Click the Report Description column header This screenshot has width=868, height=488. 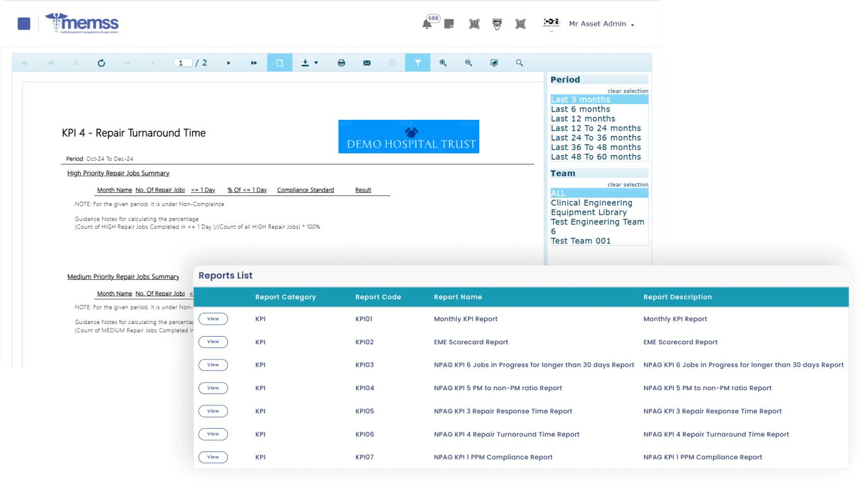[x=678, y=297]
